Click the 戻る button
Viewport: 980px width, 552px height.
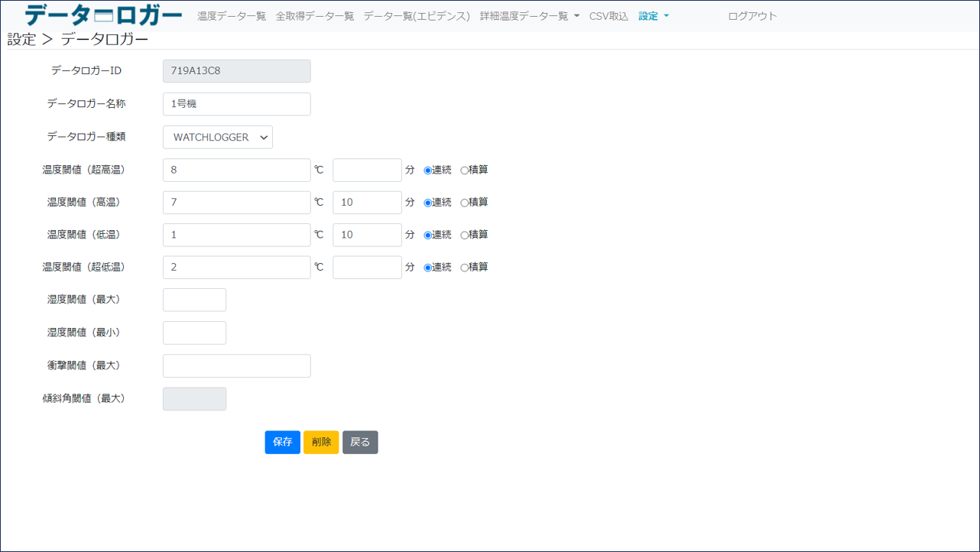[x=359, y=442]
